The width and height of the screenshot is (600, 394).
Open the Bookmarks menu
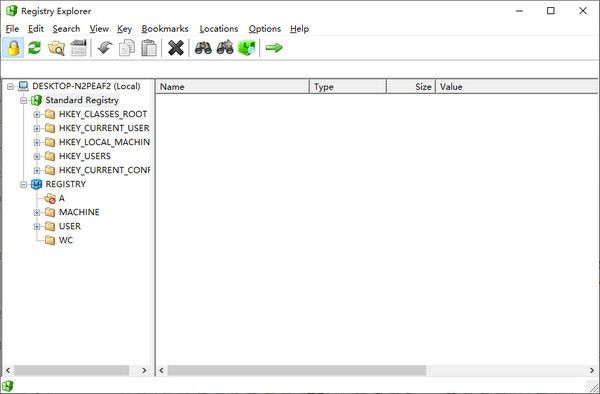point(165,29)
